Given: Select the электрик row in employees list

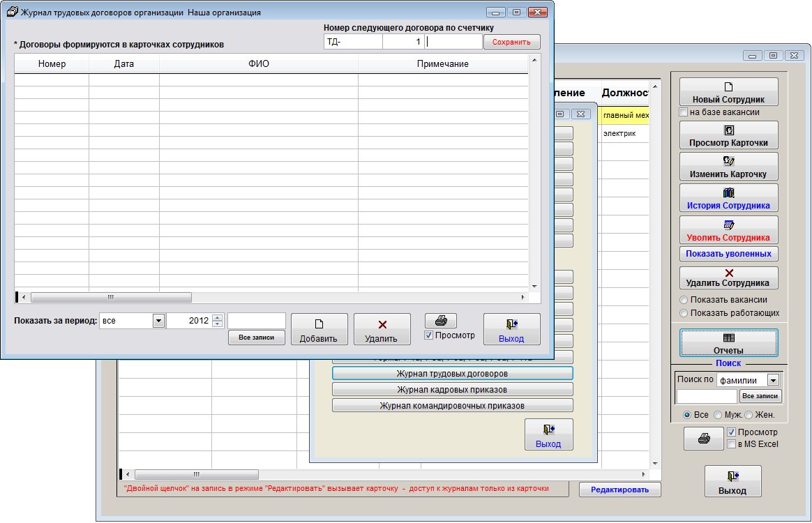Looking at the screenshot, I should coord(624,134).
